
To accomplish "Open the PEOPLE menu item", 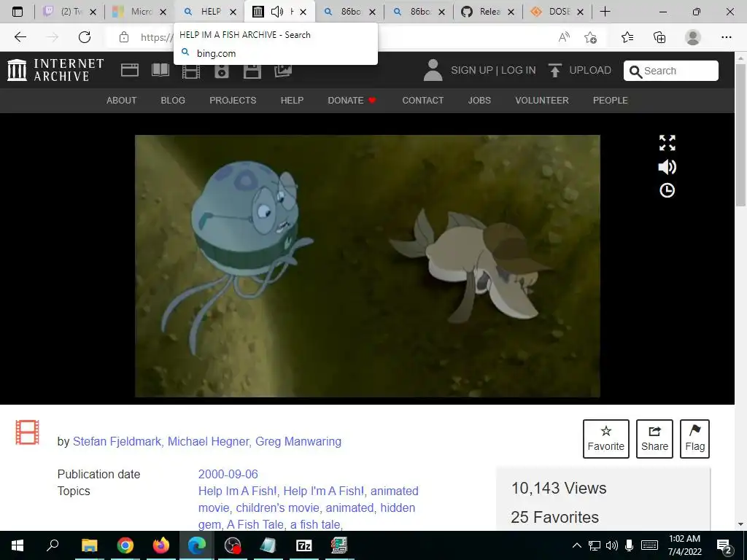I will pyautogui.click(x=611, y=101).
